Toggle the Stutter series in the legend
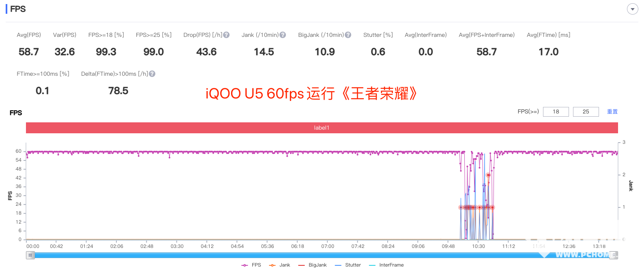Viewport: 644px width, 269px height. click(x=348, y=265)
